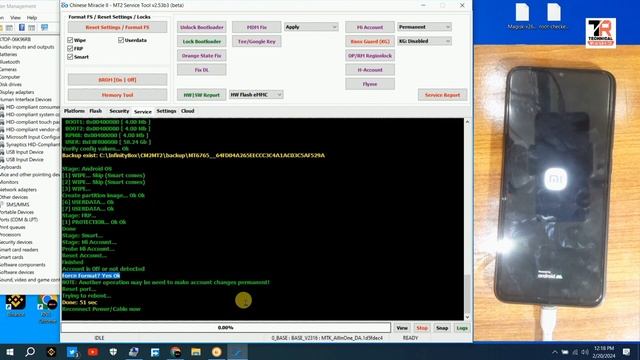Viewport: 640px width, 360px height.
Task: Uncheck the Smart checkbox
Action: click(70, 57)
